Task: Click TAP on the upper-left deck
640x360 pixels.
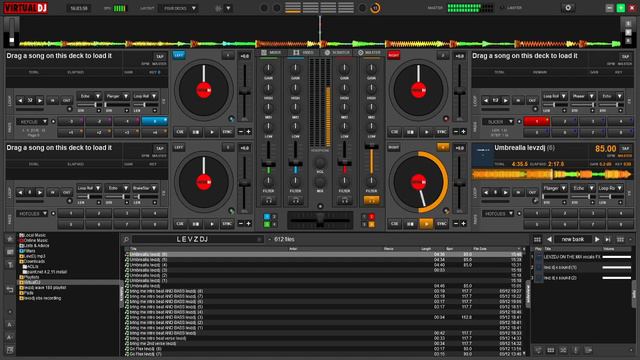Action: click(159, 56)
